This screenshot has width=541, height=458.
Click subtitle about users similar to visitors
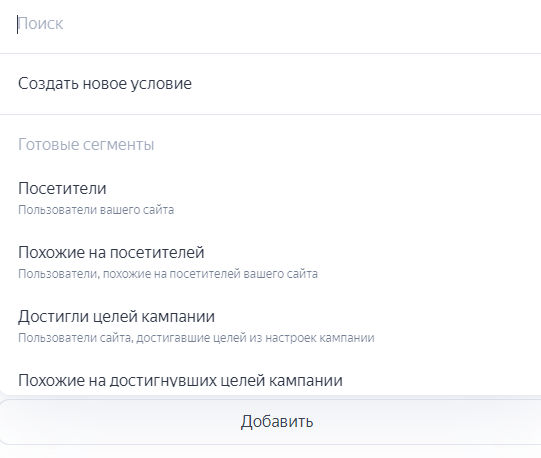pyautogui.click(x=168, y=274)
